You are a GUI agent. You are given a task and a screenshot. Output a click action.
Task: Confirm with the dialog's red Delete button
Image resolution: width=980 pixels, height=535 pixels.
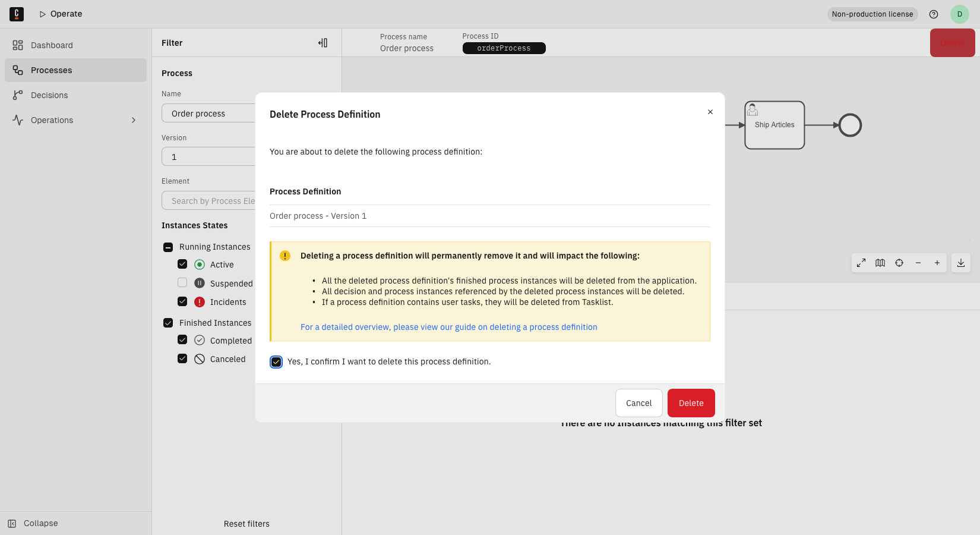tap(691, 403)
